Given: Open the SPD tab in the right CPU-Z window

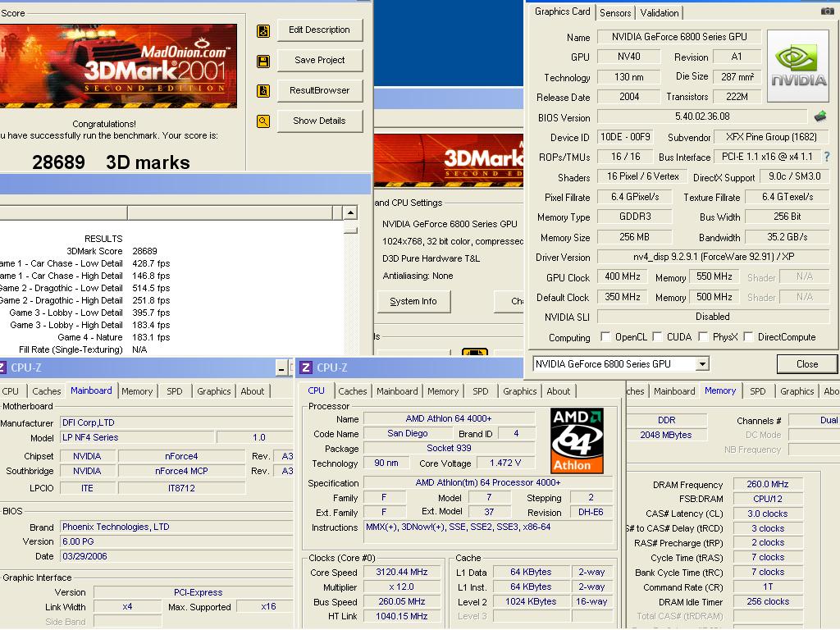Looking at the screenshot, I should pos(757,391).
